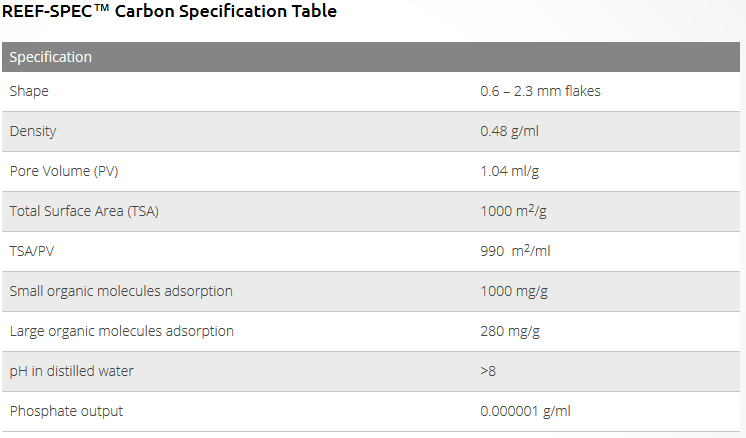Click the pH in distilled water label
The width and height of the screenshot is (746, 438).
tap(71, 371)
